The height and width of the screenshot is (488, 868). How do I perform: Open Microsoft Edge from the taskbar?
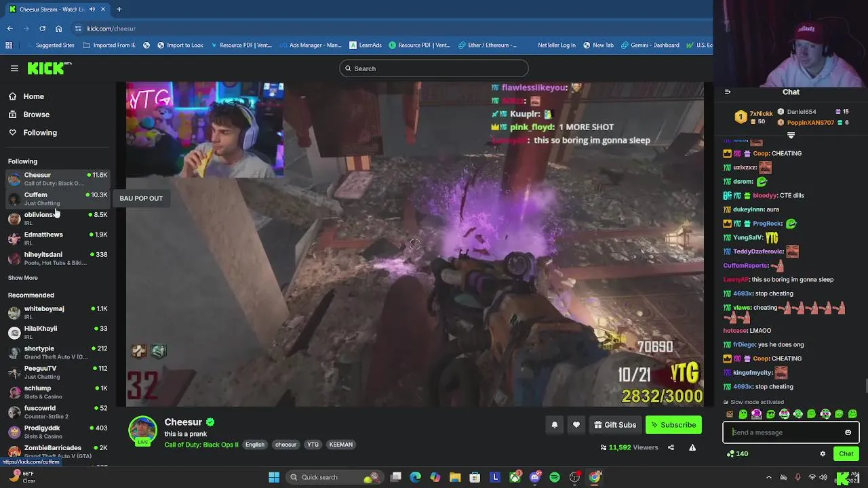pyautogui.click(x=416, y=477)
